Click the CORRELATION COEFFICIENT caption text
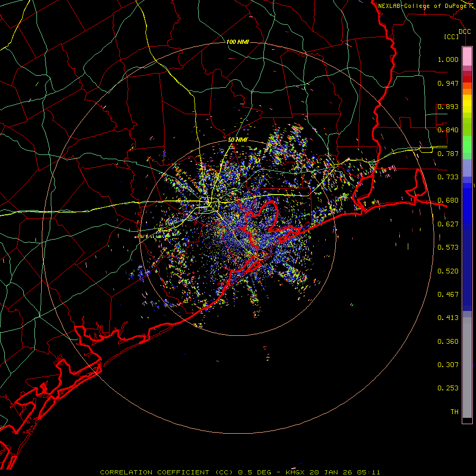476x476 pixels. 154,472
